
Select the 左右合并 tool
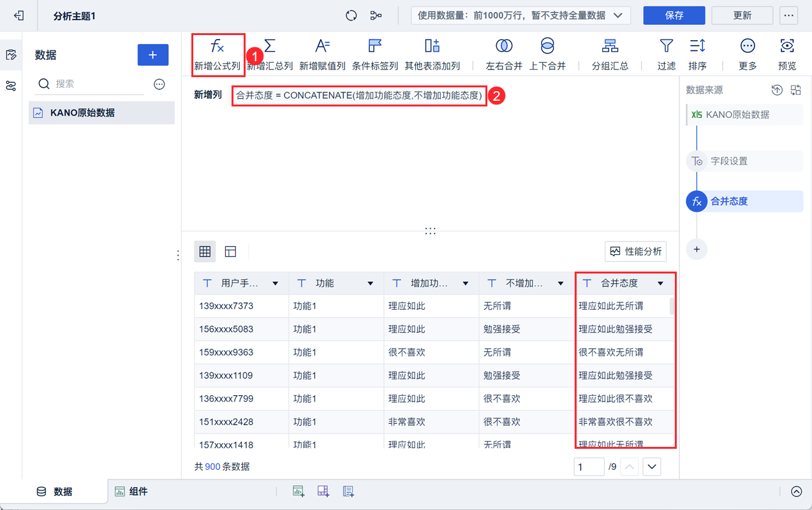tap(504, 54)
